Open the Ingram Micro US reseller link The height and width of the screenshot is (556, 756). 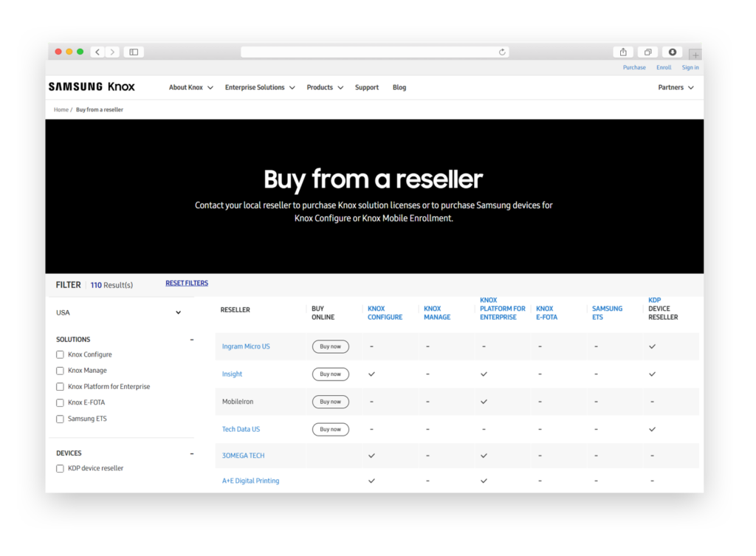(x=246, y=346)
